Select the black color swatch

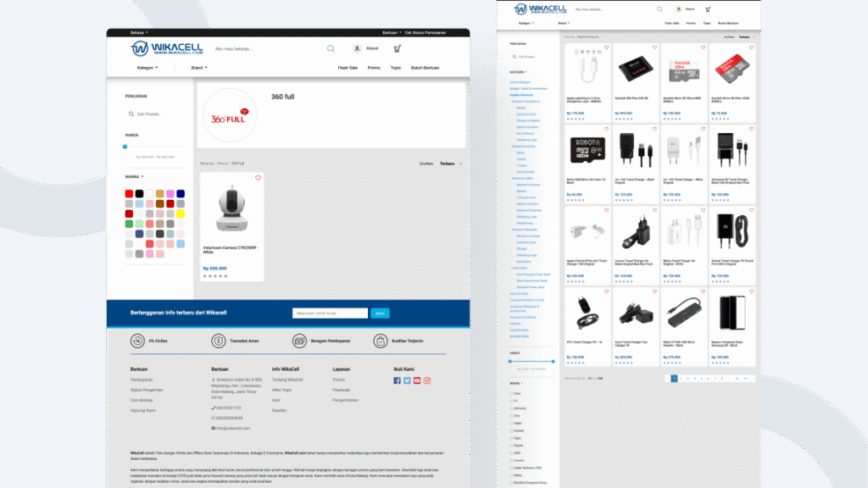[140, 194]
